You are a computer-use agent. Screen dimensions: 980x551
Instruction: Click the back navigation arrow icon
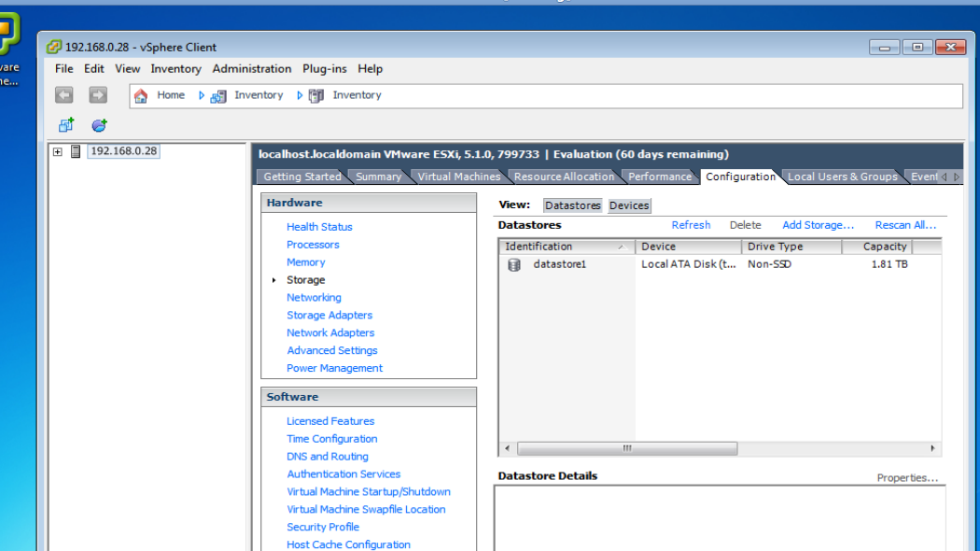click(x=63, y=95)
